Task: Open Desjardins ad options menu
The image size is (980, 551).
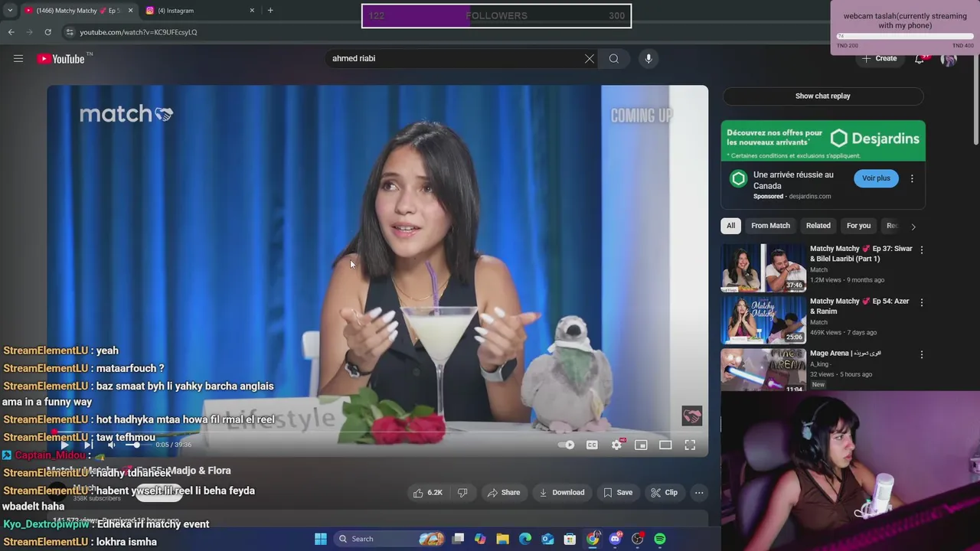Action: [912, 178]
